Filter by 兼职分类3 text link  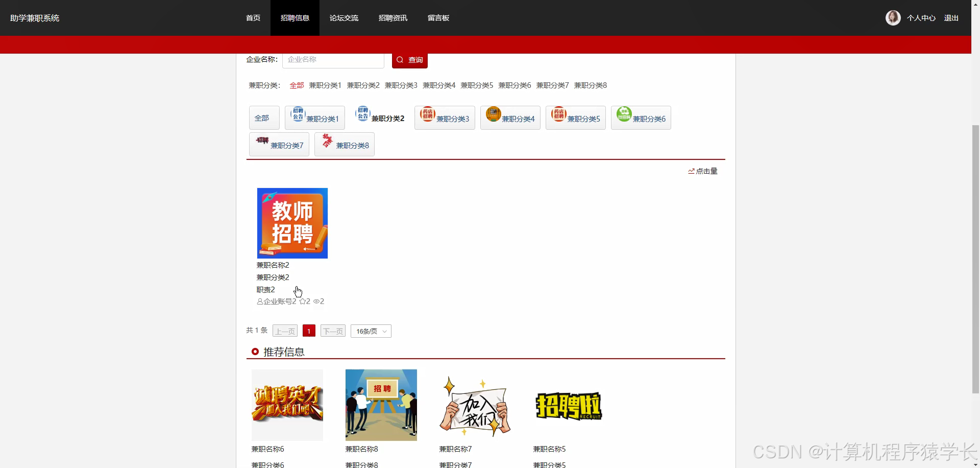click(401, 85)
